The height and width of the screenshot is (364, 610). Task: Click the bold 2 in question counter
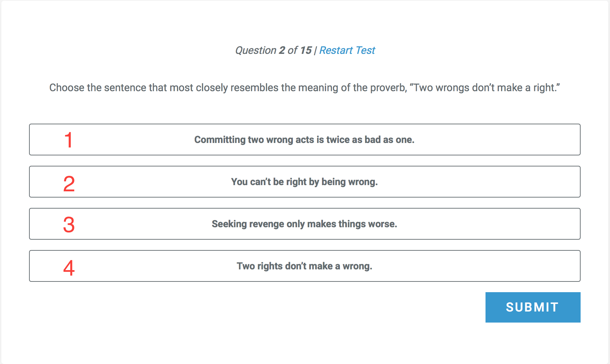[282, 50]
